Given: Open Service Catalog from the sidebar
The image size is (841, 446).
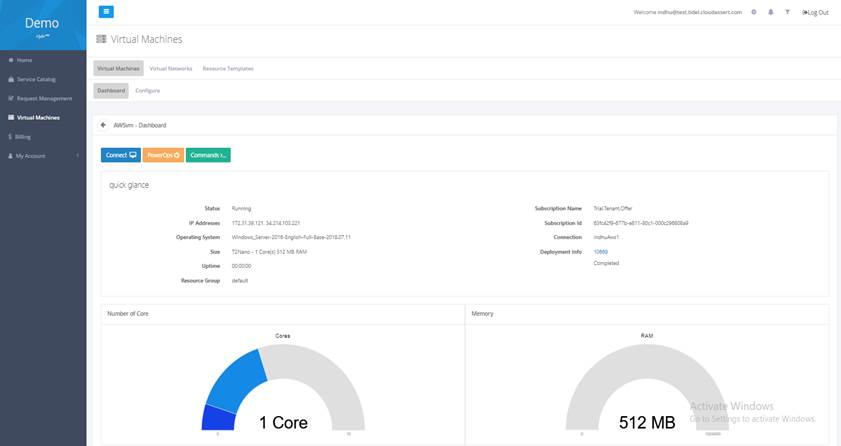Looking at the screenshot, I should click(x=37, y=79).
